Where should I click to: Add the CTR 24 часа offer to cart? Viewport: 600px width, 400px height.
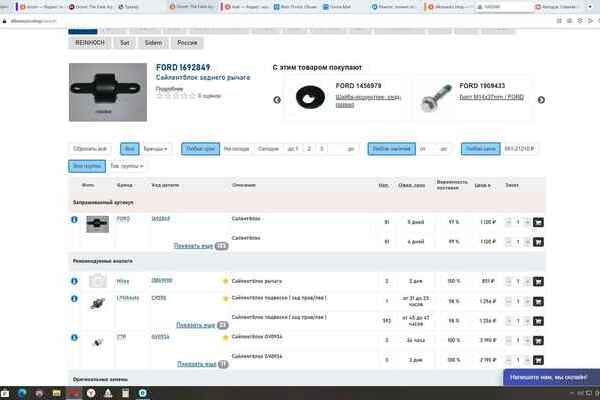tap(538, 340)
